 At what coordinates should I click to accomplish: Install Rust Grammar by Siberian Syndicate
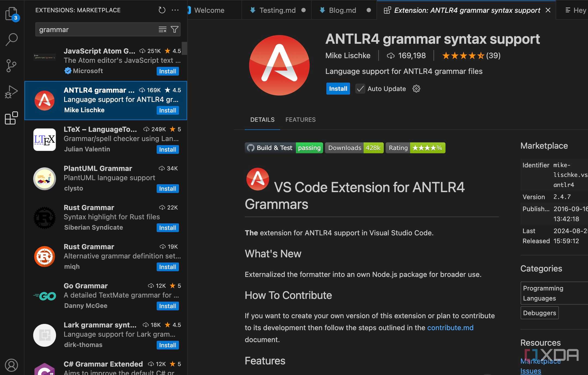click(x=168, y=228)
